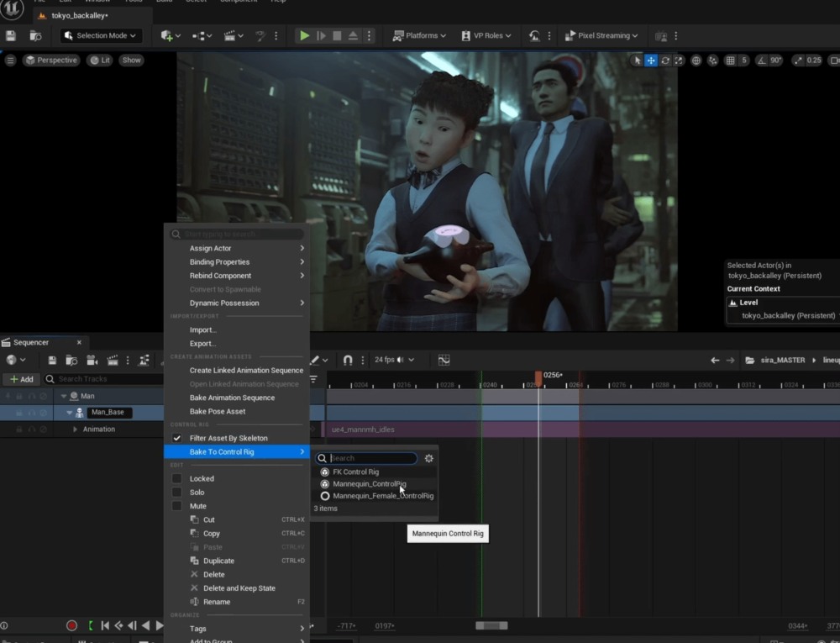Toggle rotation snapping angle icon
This screenshot has height=643, width=840.
tap(761, 61)
